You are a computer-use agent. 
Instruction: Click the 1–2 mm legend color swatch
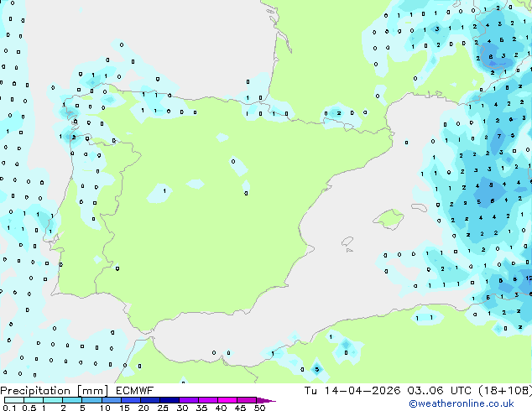(53, 400)
